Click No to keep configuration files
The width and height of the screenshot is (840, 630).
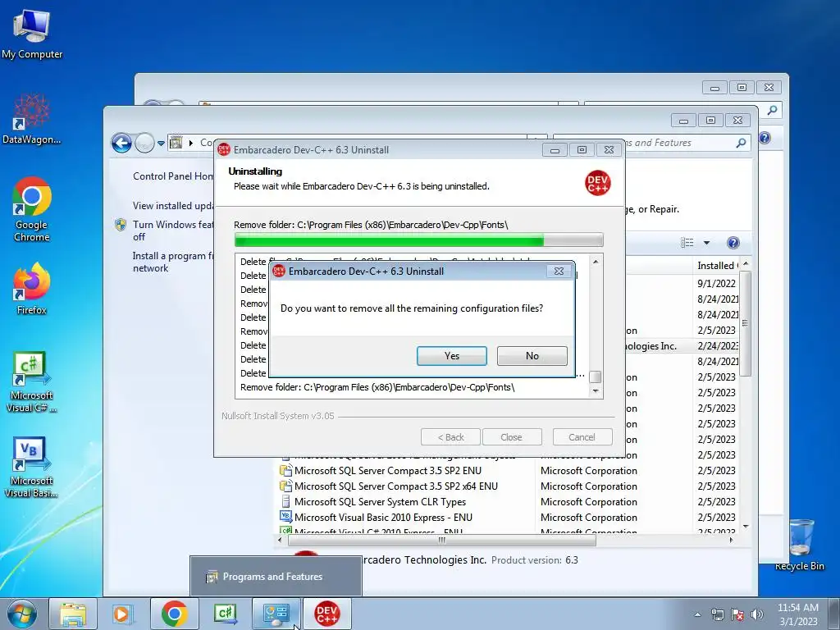tap(532, 356)
